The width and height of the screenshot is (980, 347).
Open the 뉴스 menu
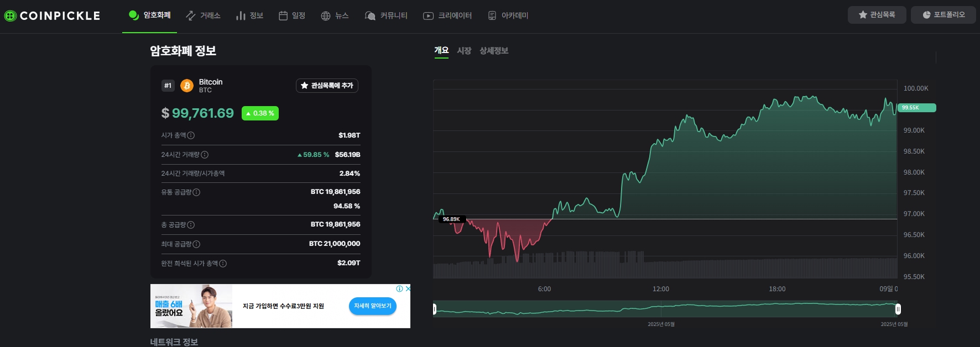pyautogui.click(x=335, y=15)
